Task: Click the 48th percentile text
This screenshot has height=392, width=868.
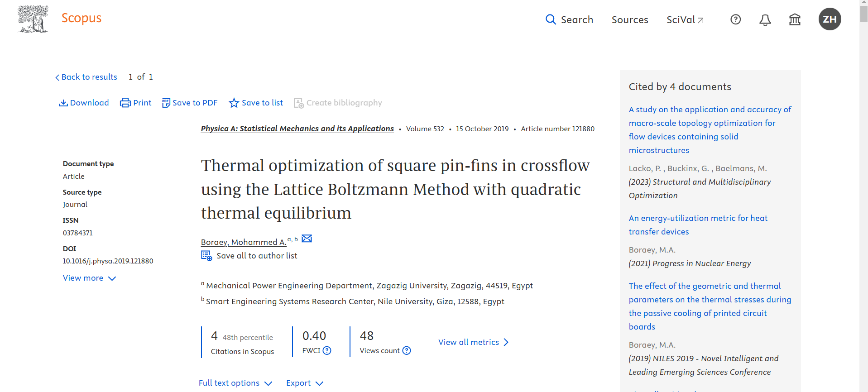Action: click(248, 338)
